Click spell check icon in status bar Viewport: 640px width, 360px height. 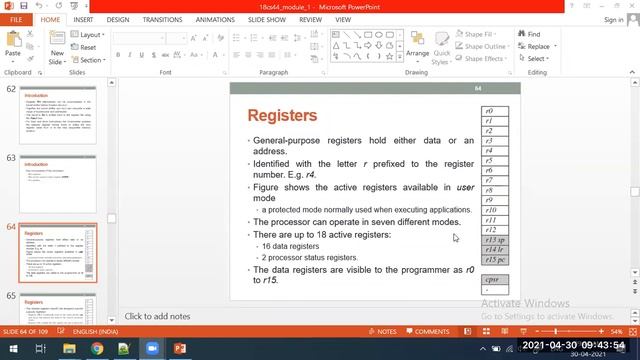point(61,331)
